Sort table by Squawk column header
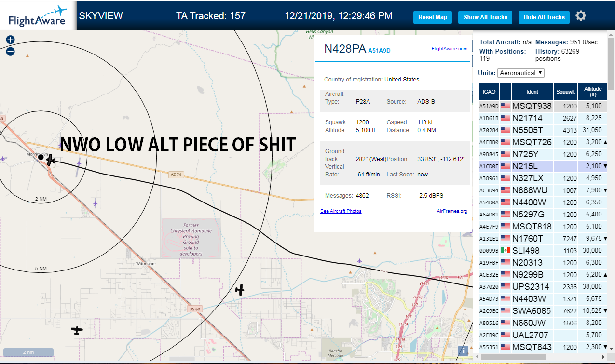 (x=565, y=92)
